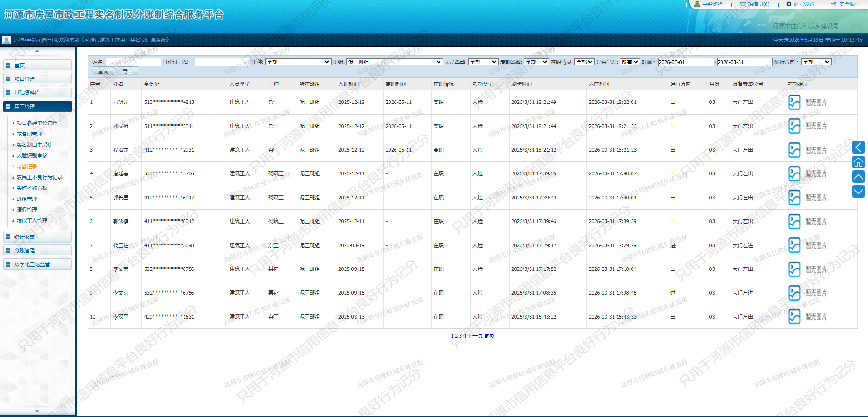Open the 在职情况 dropdown
This screenshot has height=417, width=868.
click(x=585, y=62)
